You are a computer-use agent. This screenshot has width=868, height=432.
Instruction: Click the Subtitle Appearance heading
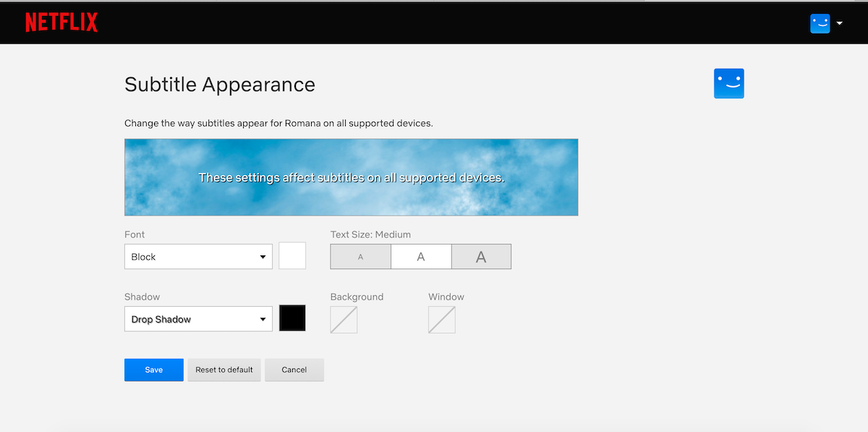(220, 85)
